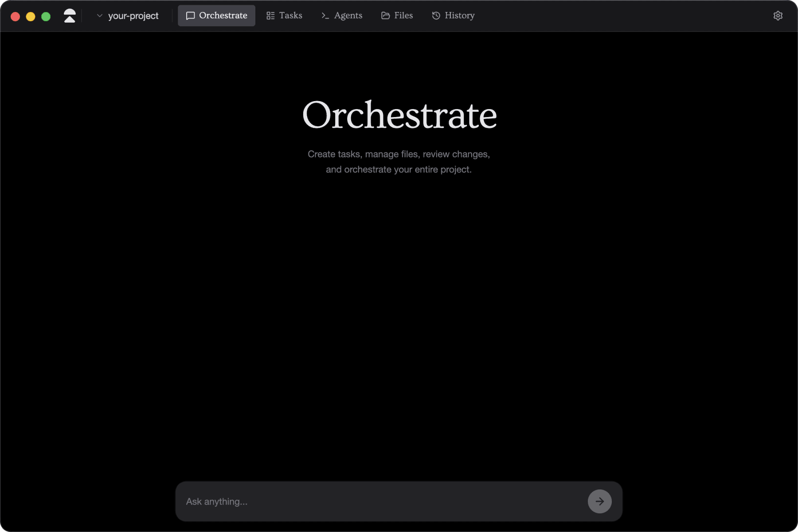Open the settings gear icon

778,16
